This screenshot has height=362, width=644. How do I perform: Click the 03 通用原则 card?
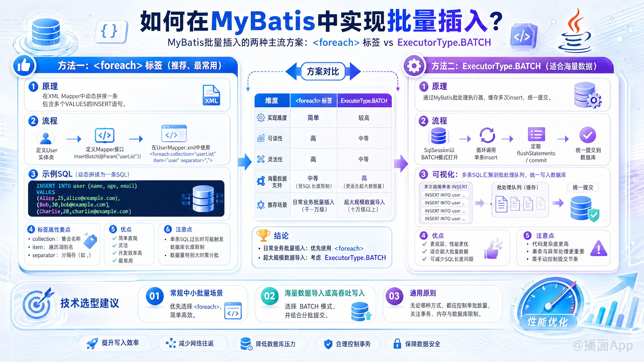tap(443, 304)
